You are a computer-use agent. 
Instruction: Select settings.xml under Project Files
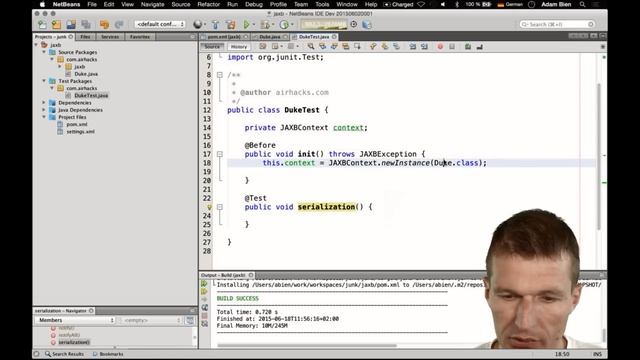tap(80, 132)
